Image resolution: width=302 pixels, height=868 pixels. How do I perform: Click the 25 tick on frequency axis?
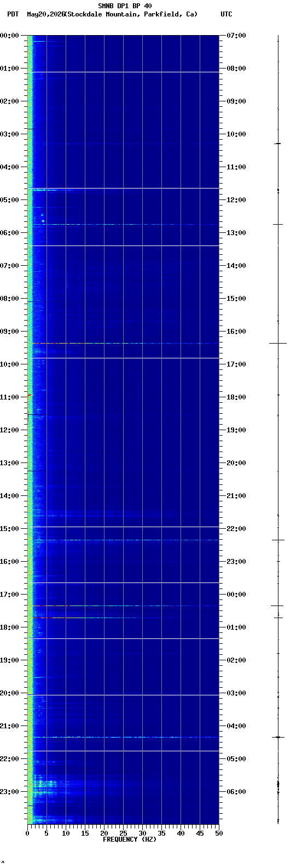pyautogui.click(x=123, y=834)
